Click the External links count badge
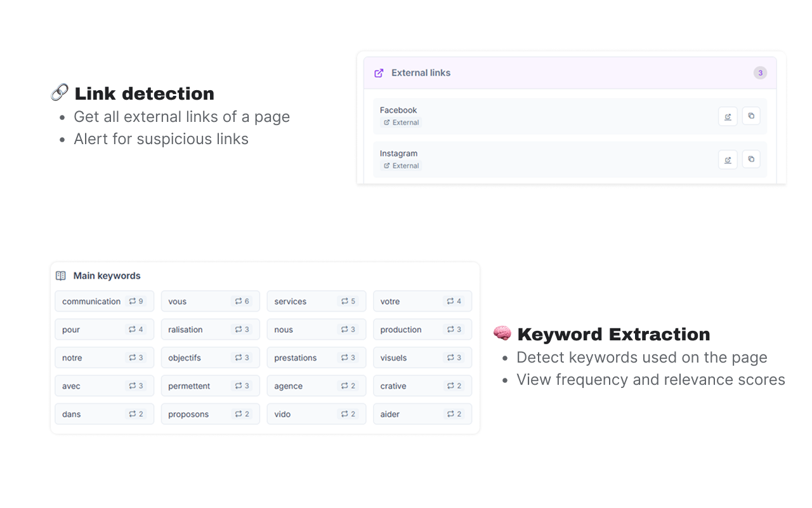 (760, 73)
